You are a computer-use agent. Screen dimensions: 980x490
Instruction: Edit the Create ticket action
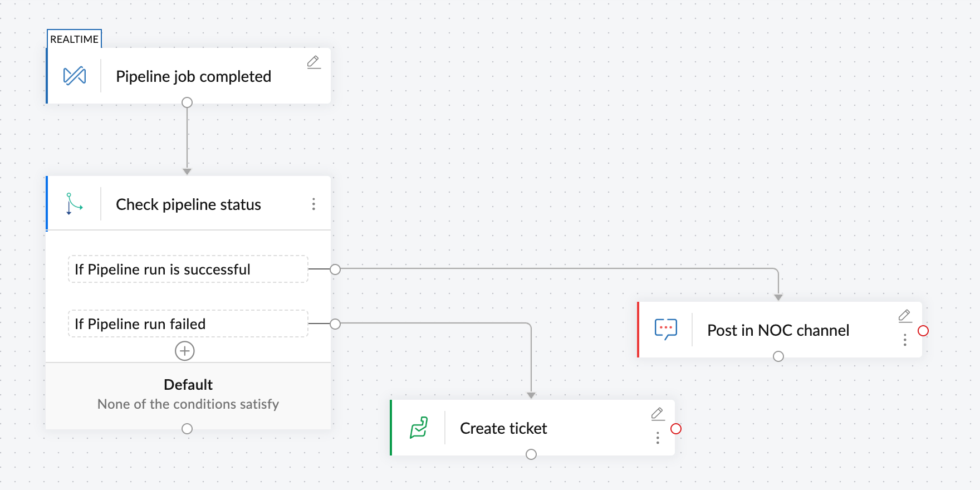point(658,414)
